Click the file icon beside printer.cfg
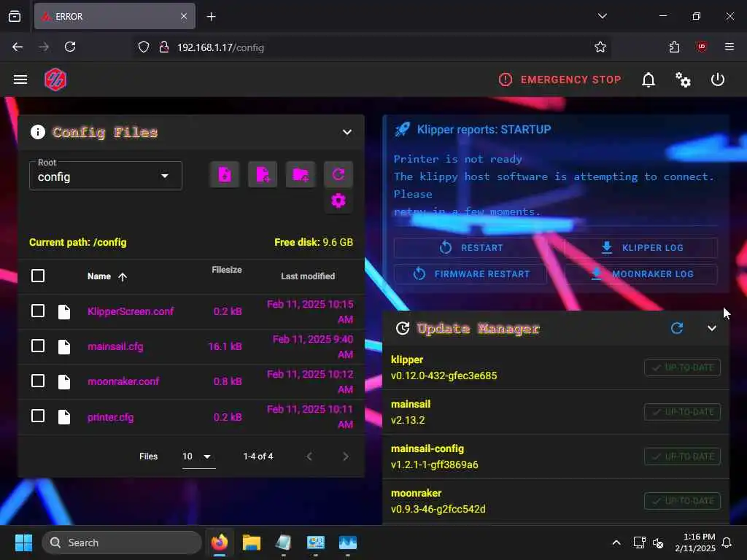747x560 pixels. click(x=64, y=416)
